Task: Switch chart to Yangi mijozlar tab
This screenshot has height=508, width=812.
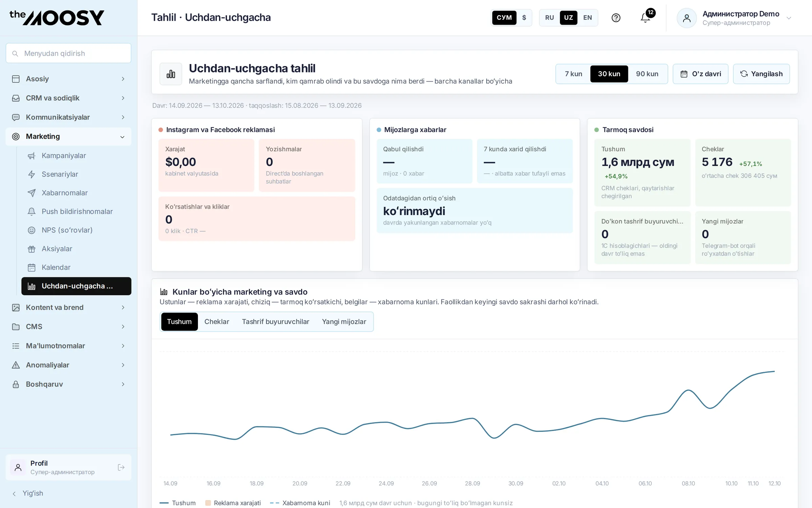Action: pyautogui.click(x=344, y=322)
